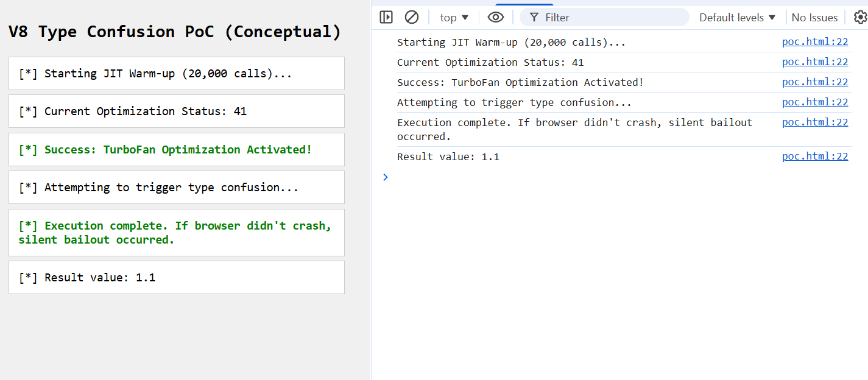The image size is (868, 380).
Task: Open poc.html:22 link beside Current Optimization Status
Action: click(x=815, y=62)
